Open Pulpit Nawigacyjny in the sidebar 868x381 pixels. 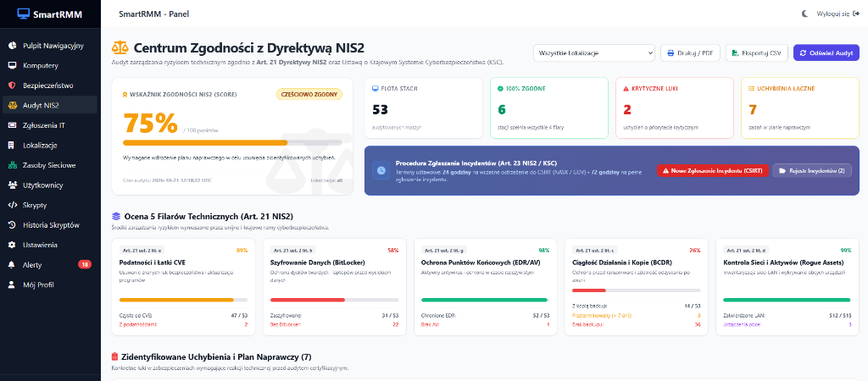coord(50,46)
